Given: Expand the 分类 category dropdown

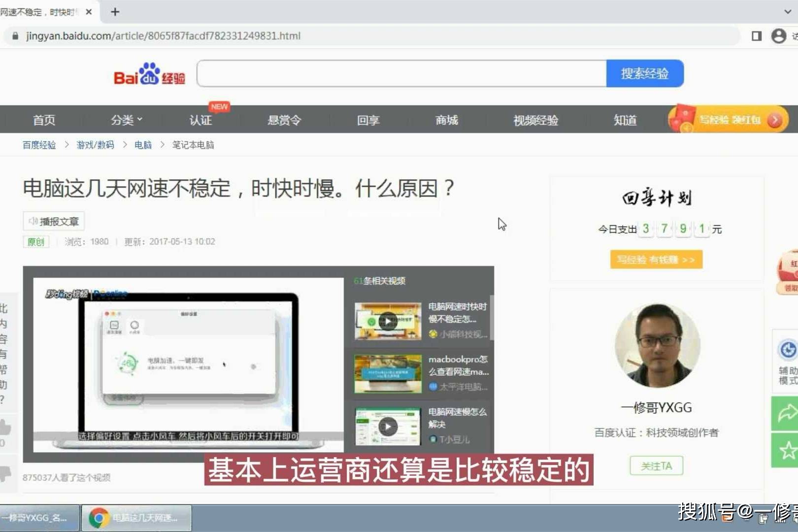Looking at the screenshot, I should (x=126, y=120).
